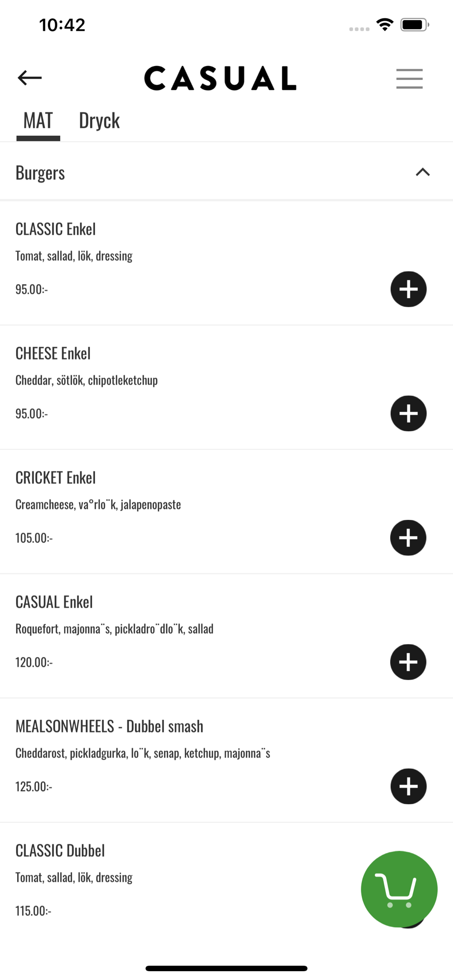Open the green shopping cart
Image resolution: width=453 pixels, height=980 pixels.
(399, 889)
